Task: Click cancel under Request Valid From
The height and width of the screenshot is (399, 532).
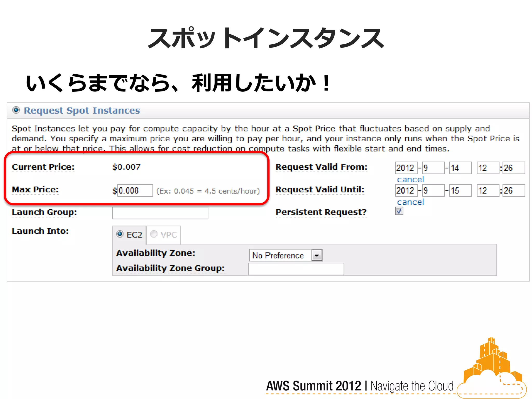Action: [x=410, y=179]
